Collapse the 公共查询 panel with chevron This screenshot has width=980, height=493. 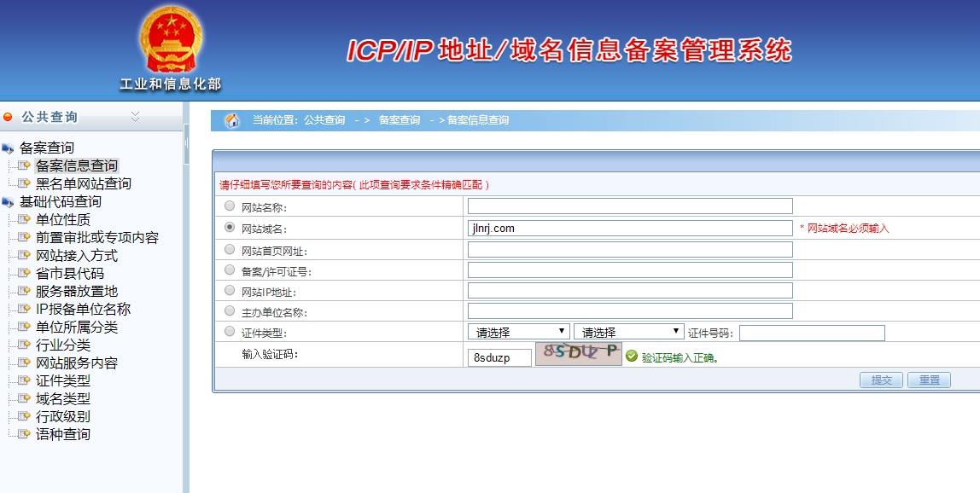(x=135, y=116)
